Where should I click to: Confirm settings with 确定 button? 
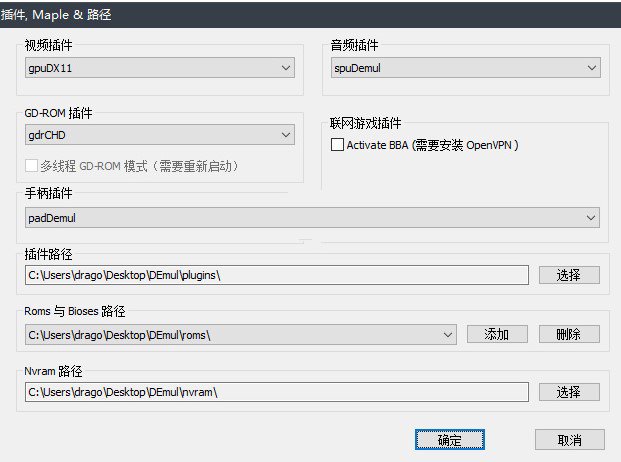[x=450, y=440]
